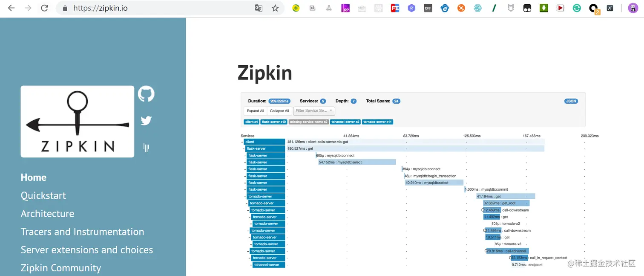Open the browser profile avatar
The height and width of the screenshot is (276, 644).
coord(632,8)
